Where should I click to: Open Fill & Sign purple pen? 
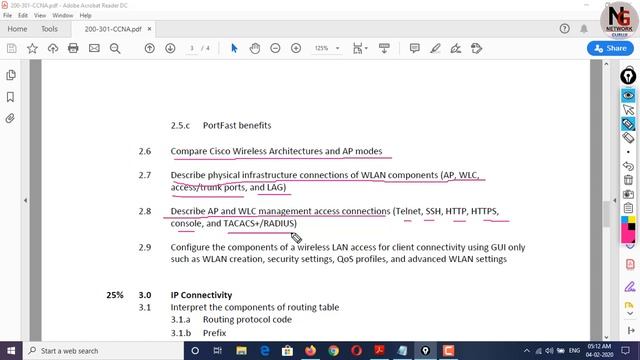pyautogui.click(x=630, y=287)
